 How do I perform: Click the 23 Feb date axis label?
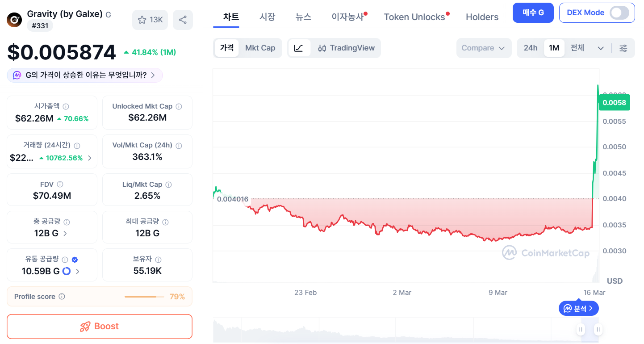(x=305, y=293)
